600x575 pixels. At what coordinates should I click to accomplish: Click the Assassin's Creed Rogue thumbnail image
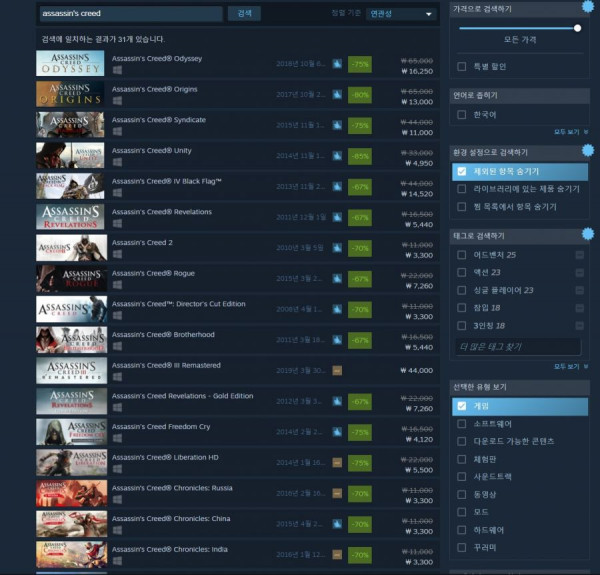(72, 279)
